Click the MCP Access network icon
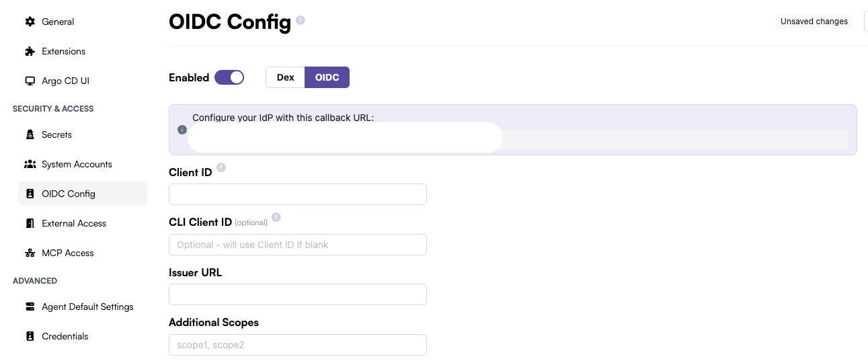 tap(30, 253)
